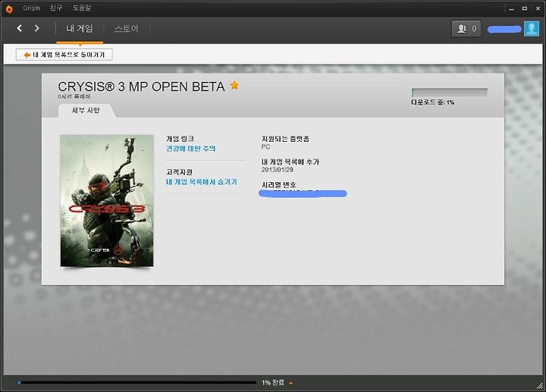Click the Crysis 3 box art
Screen dimensions: 546x392
point(107,201)
